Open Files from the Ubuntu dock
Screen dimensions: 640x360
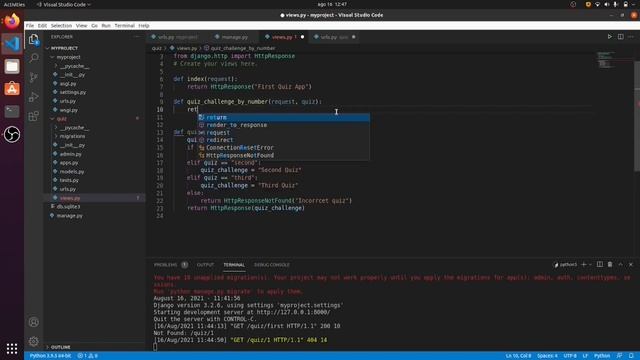click(x=12, y=66)
